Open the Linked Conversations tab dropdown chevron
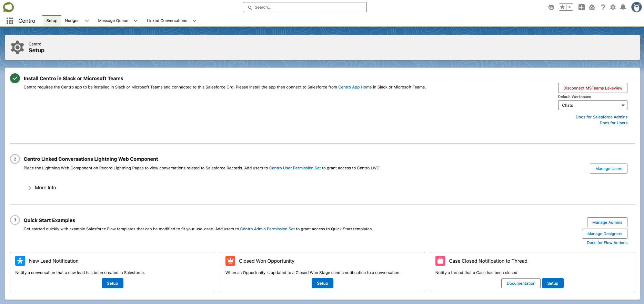644x304 pixels. pos(194,21)
